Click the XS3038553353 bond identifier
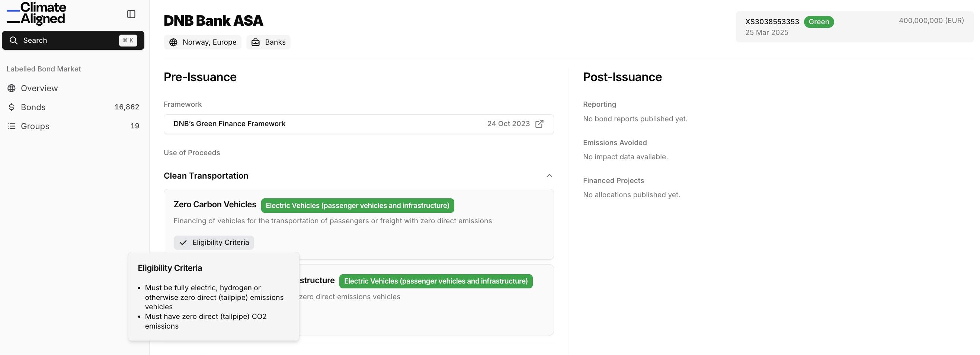This screenshot has width=980, height=355. coord(772,22)
